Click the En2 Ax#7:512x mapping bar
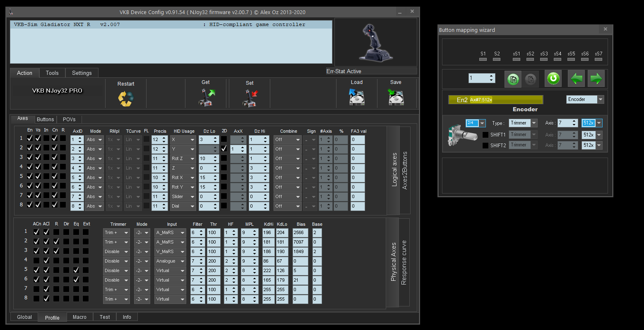 click(x=495, y=100)
